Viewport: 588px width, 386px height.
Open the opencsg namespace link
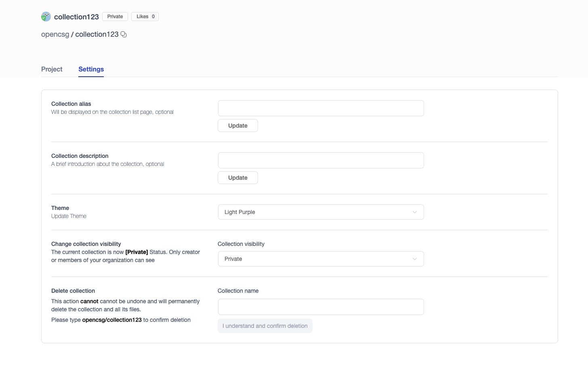click(x=55, y=35)
